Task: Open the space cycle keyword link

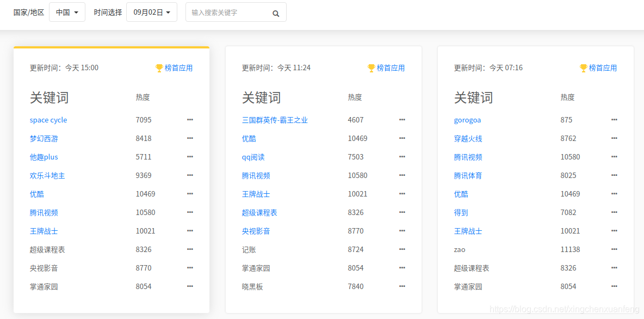Action: pyautogui.click(x=48, y=120)
